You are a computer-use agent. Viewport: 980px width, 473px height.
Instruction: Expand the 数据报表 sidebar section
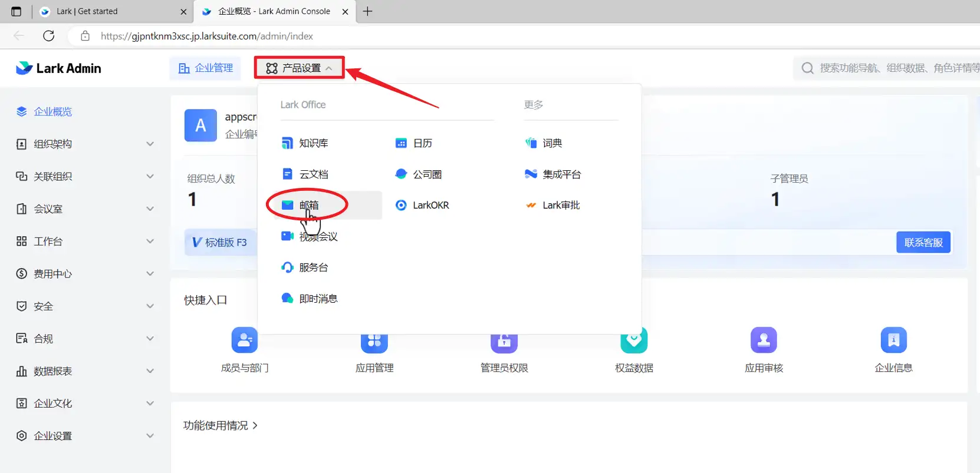[x=150, y=371]
